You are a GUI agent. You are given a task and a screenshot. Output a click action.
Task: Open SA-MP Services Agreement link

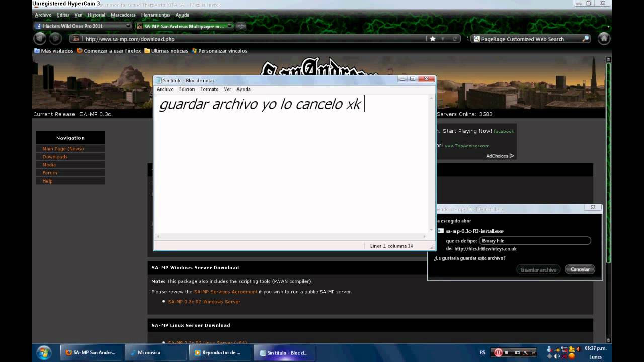[x=225, y=292]
